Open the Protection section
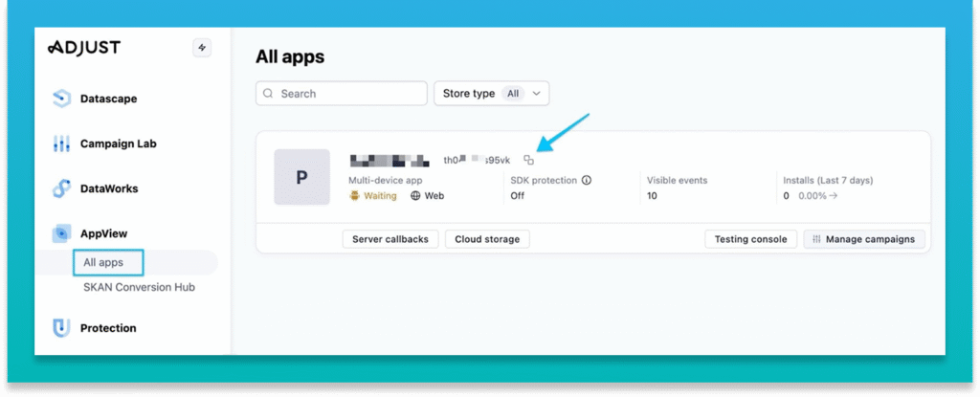 pyautogui.click(x=108, y=328)
